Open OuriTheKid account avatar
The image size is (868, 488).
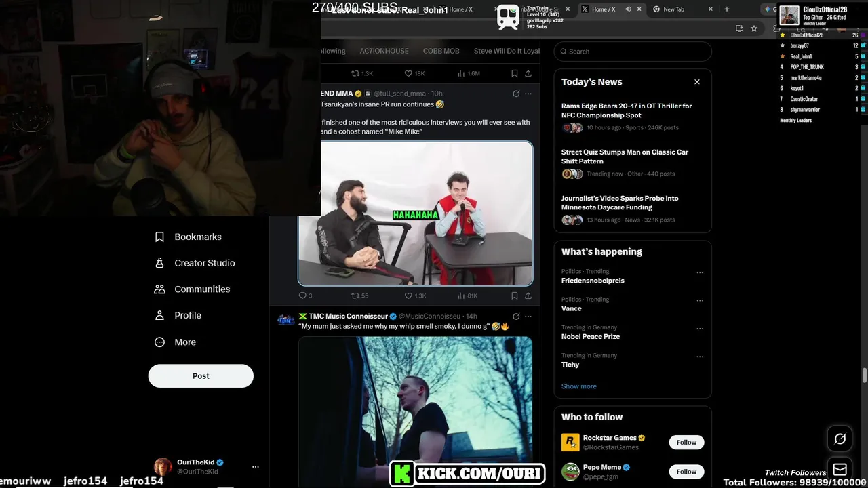pos(163,467)
